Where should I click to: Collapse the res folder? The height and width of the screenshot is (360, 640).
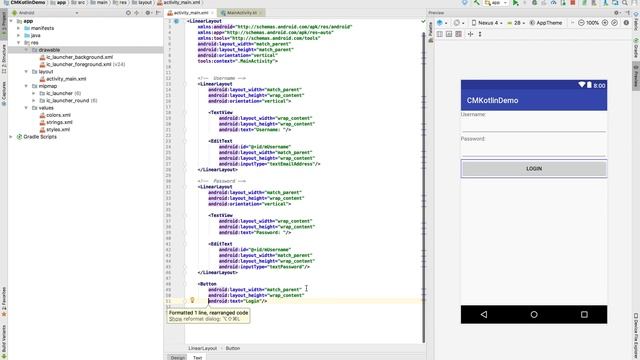point(18,42)
